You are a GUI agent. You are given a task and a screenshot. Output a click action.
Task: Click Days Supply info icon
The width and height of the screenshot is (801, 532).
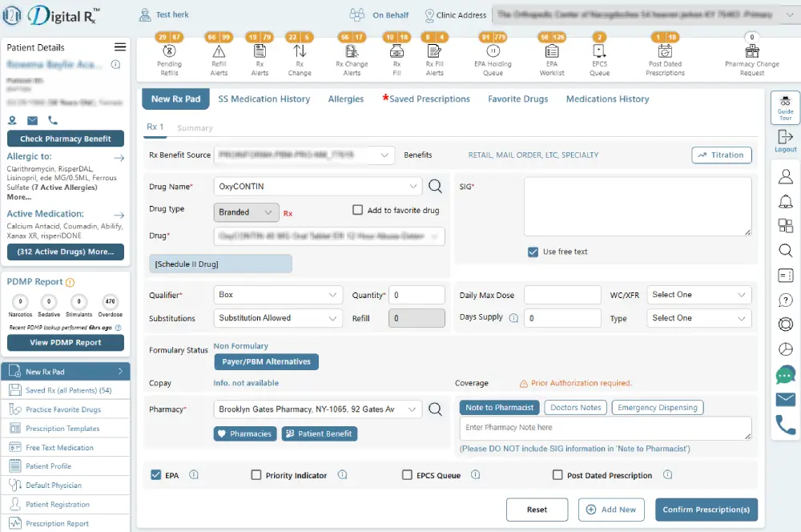click(x=513, y=318)
